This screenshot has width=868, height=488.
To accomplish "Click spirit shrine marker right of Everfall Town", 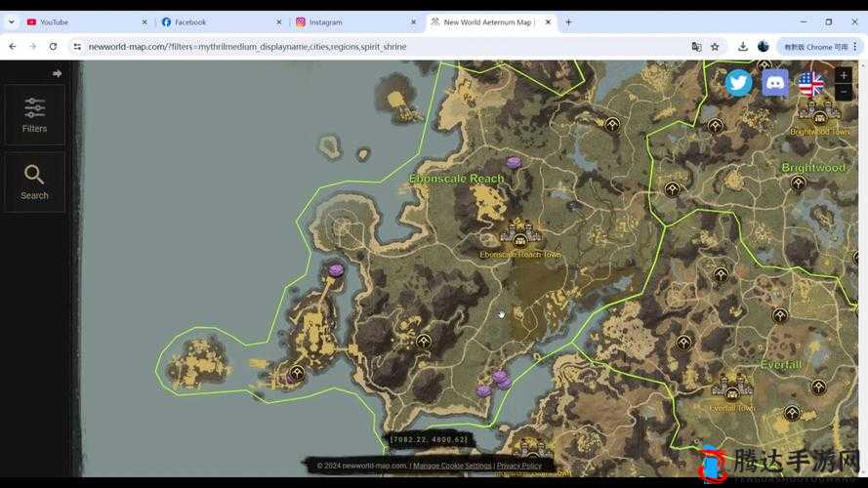I will 818,386.
